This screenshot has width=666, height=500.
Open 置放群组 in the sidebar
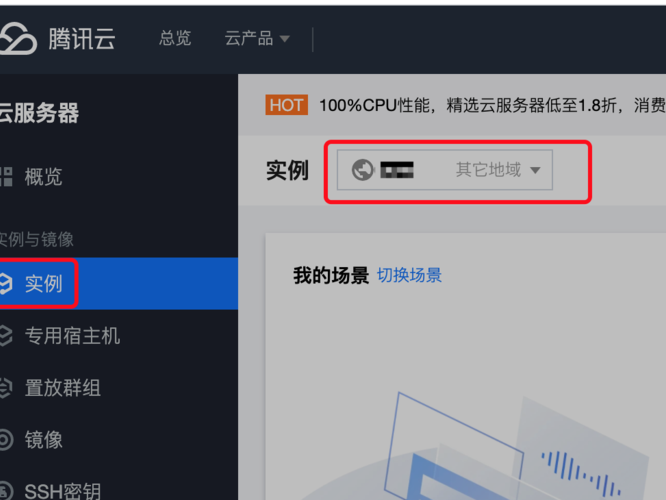click(x=62, y=388)
